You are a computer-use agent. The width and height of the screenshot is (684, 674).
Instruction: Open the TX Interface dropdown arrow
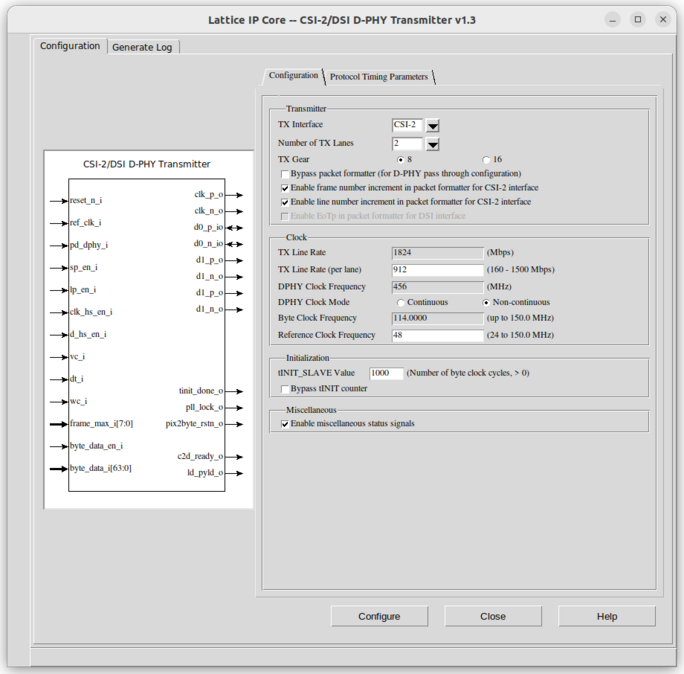tap(433, 126)
